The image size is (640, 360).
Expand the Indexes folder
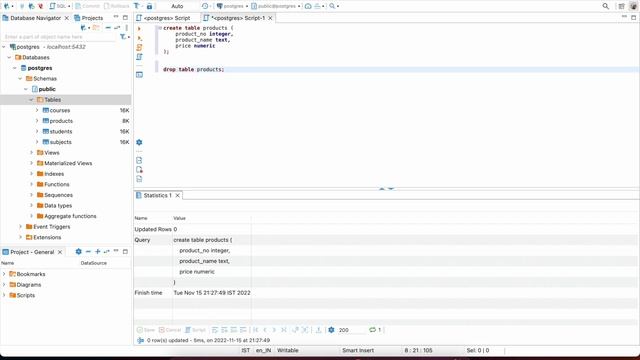pyautogui.click(x=31, y=174)
